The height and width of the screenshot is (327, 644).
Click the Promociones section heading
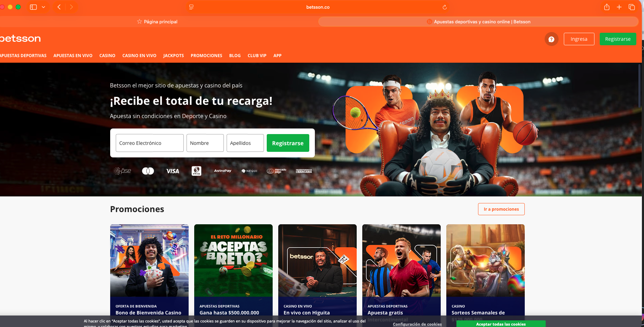point(137,209)
